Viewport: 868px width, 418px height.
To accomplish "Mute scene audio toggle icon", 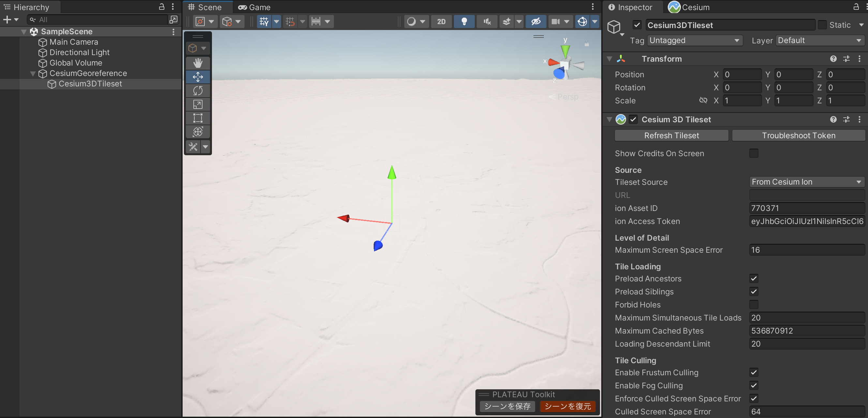I will point(487,22).
